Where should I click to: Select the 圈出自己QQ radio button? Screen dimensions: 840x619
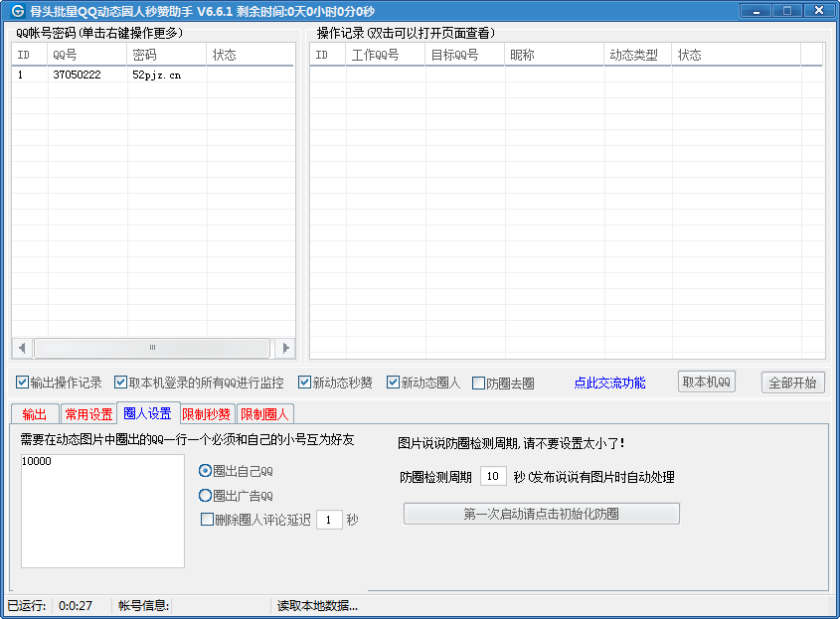pyautogui.click(x=206, y=471)
